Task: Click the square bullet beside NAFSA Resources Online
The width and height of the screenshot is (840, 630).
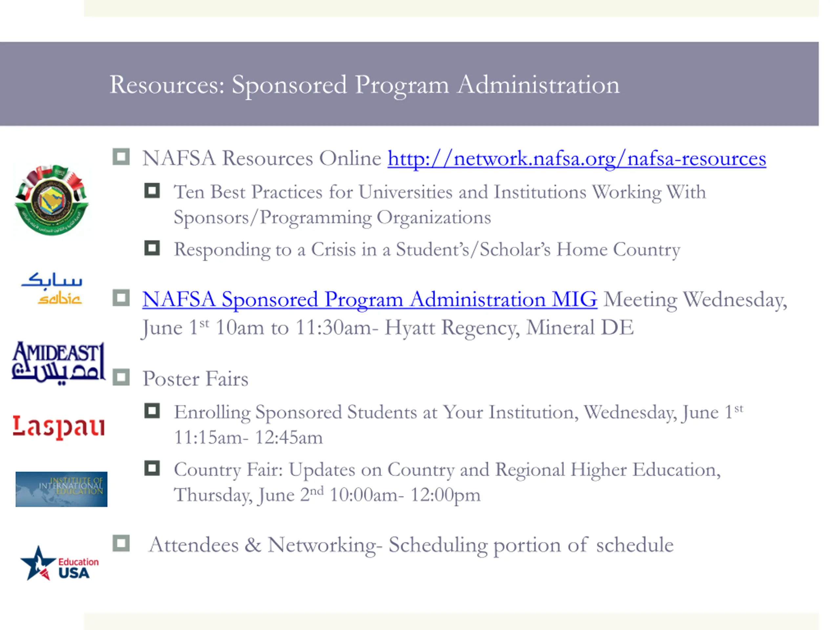Action: tap(121, 157)
